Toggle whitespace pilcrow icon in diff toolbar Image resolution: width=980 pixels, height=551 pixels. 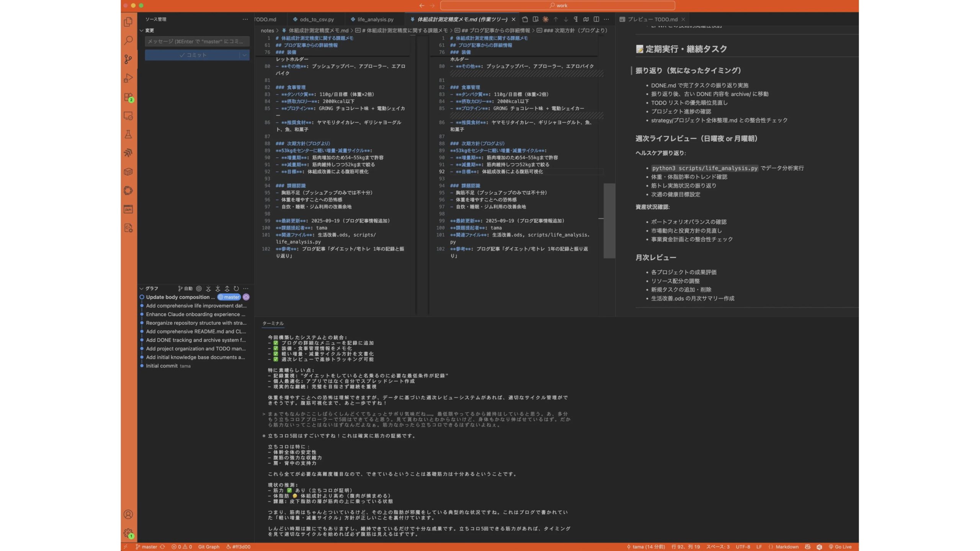pos(575,19)
